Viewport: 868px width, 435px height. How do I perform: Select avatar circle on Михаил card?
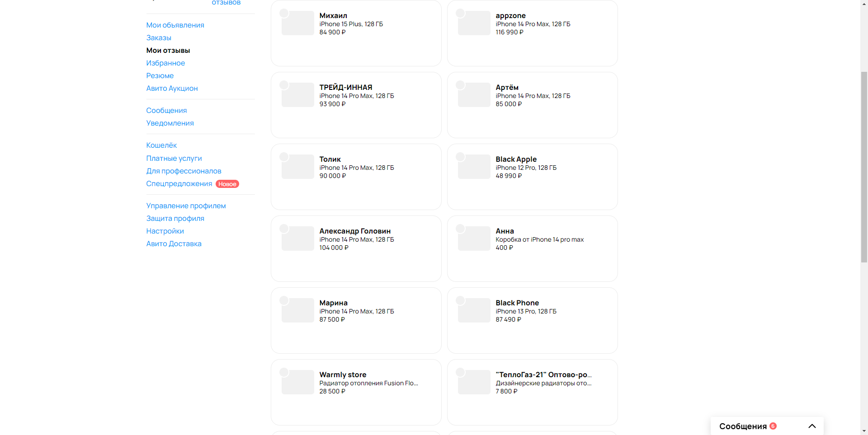point(284,13)
